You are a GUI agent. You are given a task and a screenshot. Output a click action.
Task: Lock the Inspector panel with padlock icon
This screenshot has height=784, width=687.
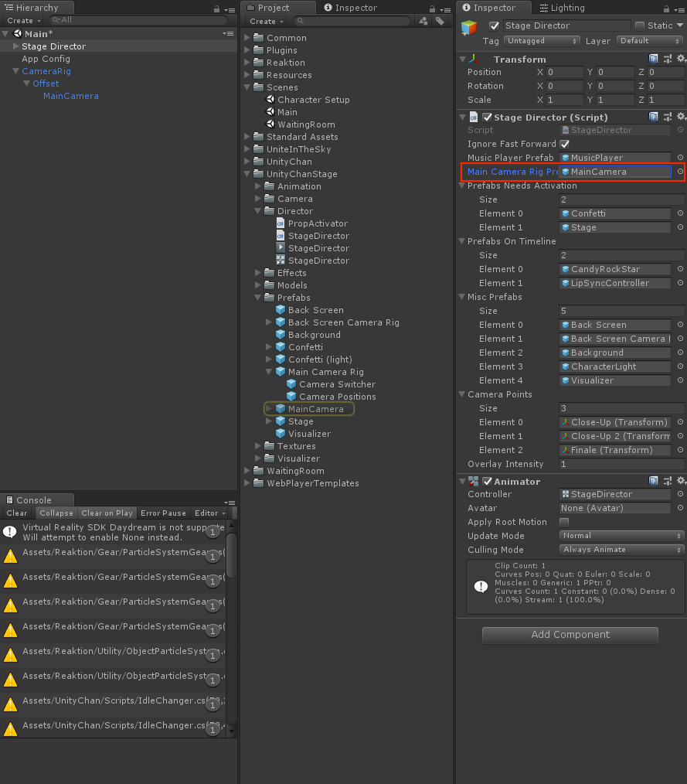(667, 8)
